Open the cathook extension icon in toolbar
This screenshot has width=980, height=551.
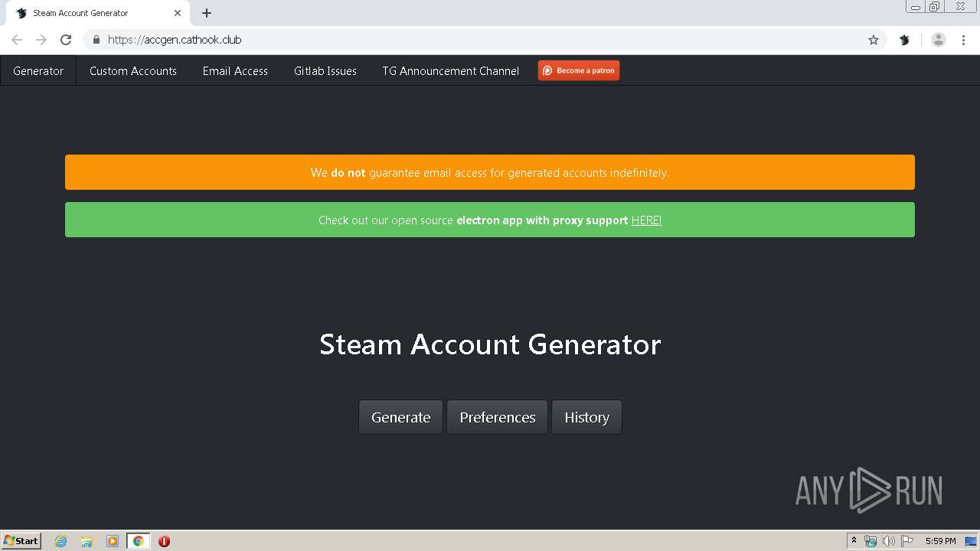(904, 40)
